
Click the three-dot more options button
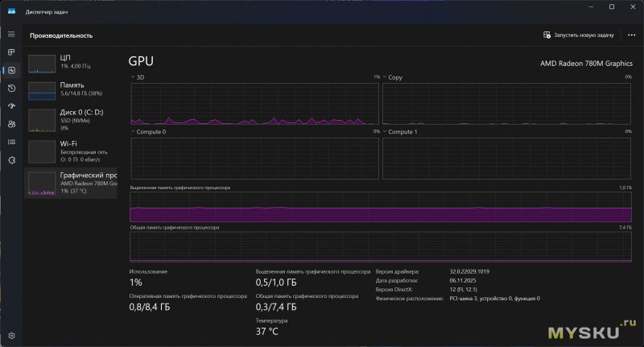[x=631, y=35]
